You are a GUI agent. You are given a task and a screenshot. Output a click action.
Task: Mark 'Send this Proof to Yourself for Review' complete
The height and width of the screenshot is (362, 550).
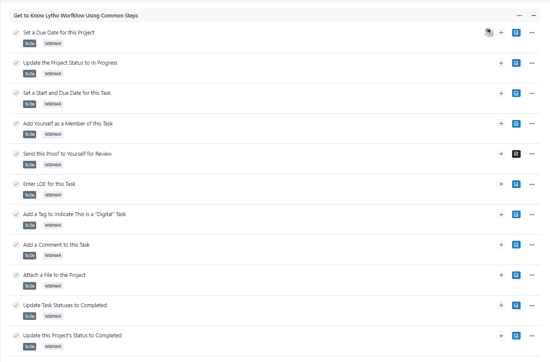tap(16, 154)
